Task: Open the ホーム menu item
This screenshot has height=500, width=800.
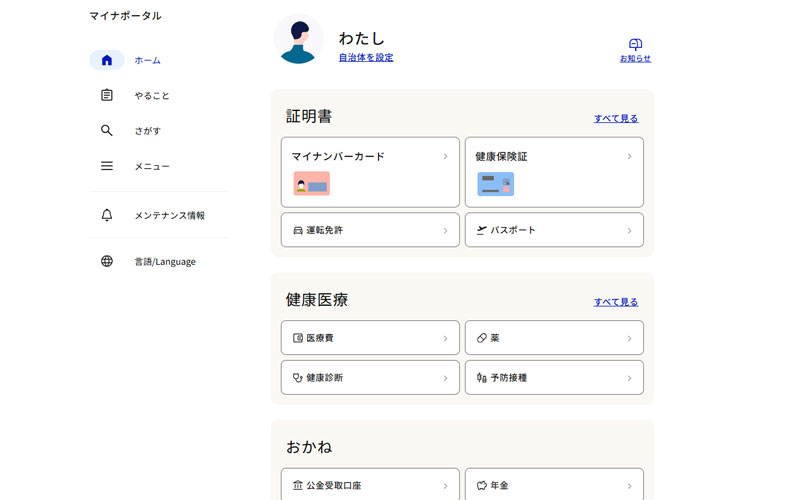Action: [147, 60]
